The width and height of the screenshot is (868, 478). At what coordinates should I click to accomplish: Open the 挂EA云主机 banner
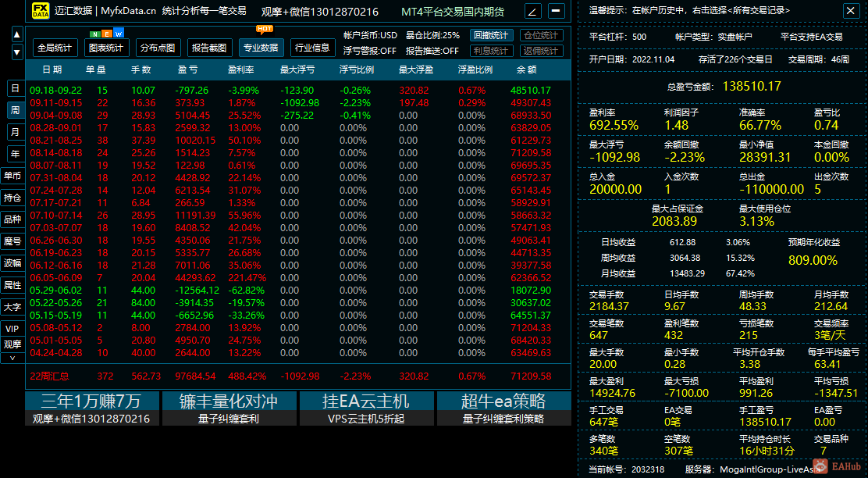pos(366,408)
